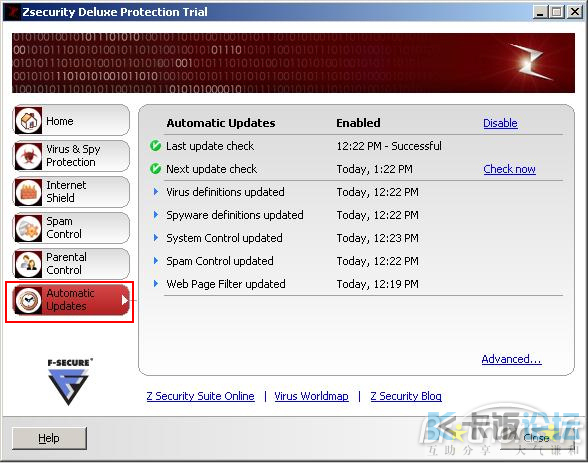Image resolution: width=588 pixels, height=463 pixels.
Task: Expand Spam Control updated row
Action: [x=156, y=261]
